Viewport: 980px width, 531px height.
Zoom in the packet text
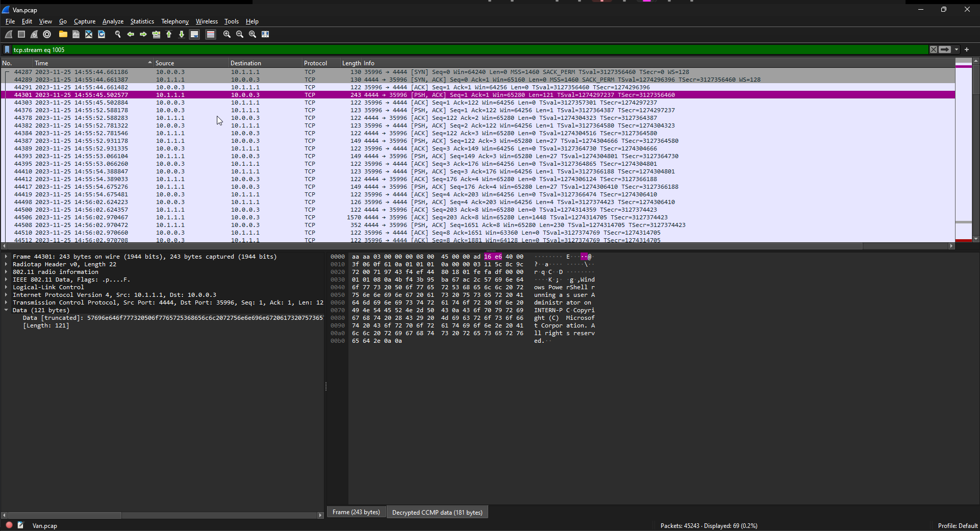(227, 34)
